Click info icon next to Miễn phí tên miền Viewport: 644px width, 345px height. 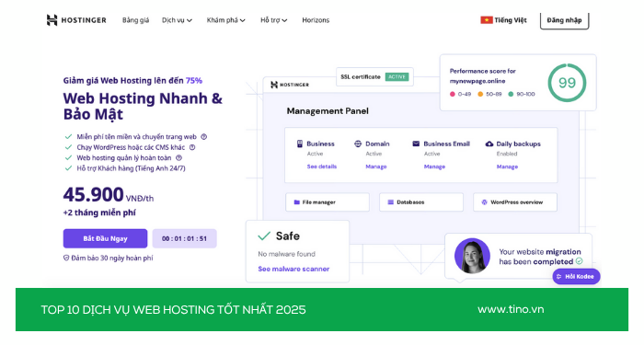point(203,137)
